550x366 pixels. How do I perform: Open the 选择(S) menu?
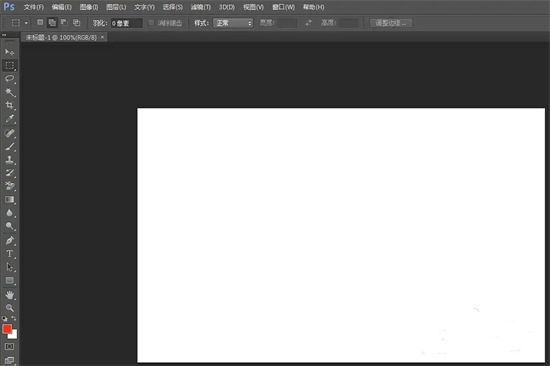pos(173,7)
